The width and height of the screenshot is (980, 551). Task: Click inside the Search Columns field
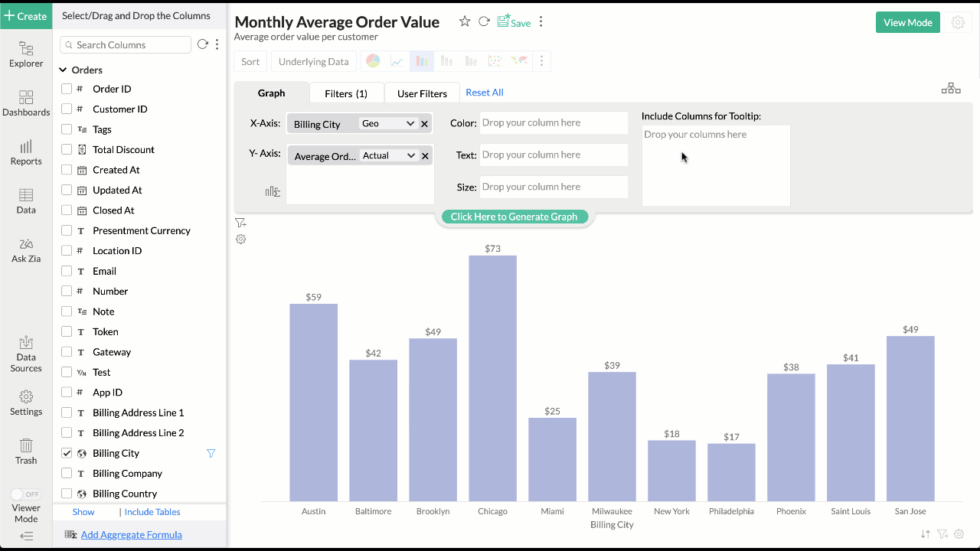click(x=125, y=44)
